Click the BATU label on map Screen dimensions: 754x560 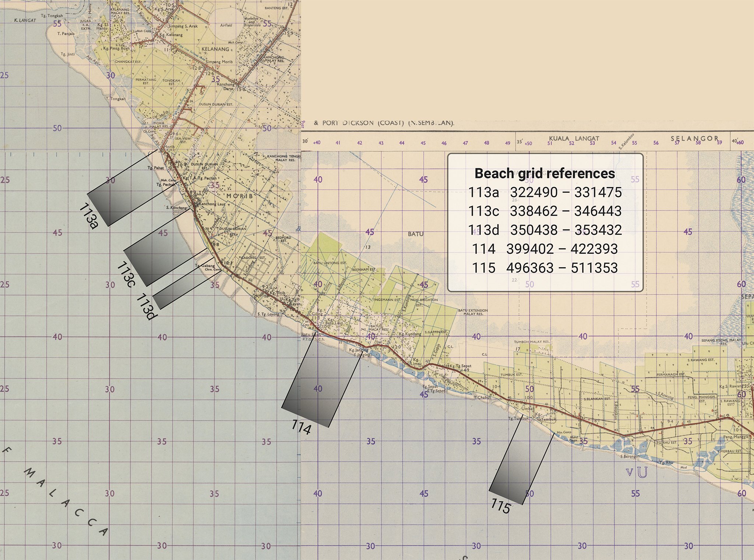click(x=416, y=234)
